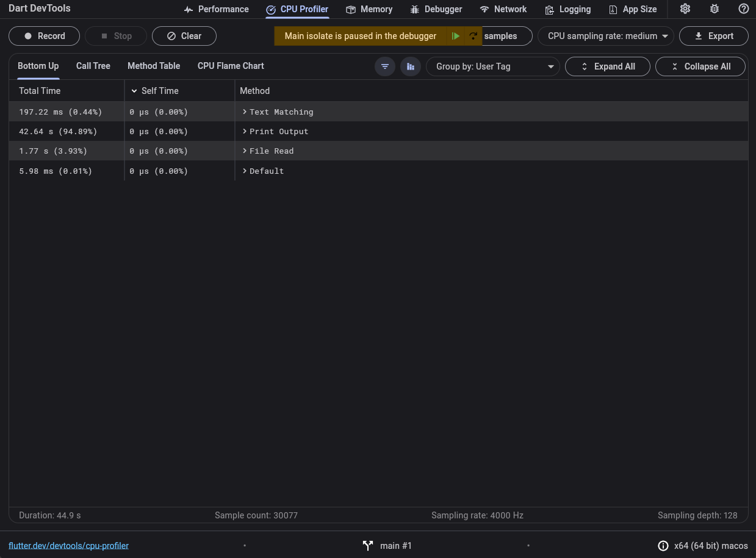756x558 pixels.
Task: Click the step over debugger icon
Action: 473,36
